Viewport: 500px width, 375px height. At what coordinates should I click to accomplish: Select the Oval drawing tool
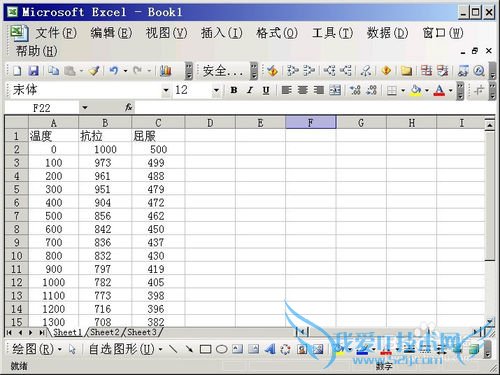pyautogui.click(x=222, y=349)
